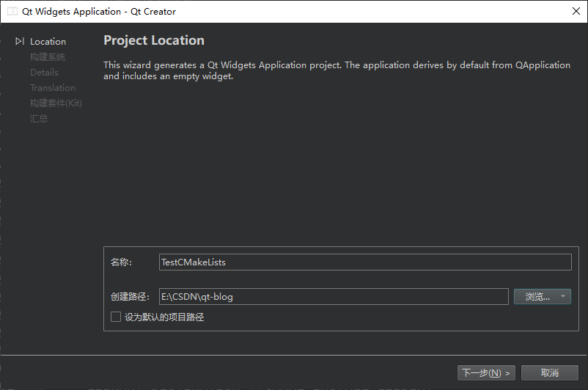Select the Location step in the sidebar

pyautogui.click(x=48, y=42)
